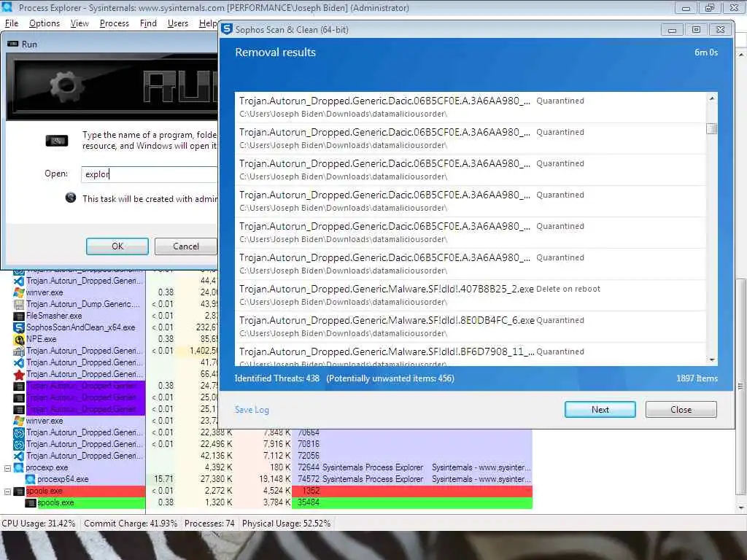Screen dimensions: 747x560
Task: Click the icon of the purple row with 25,0
Action: point(18,397)
